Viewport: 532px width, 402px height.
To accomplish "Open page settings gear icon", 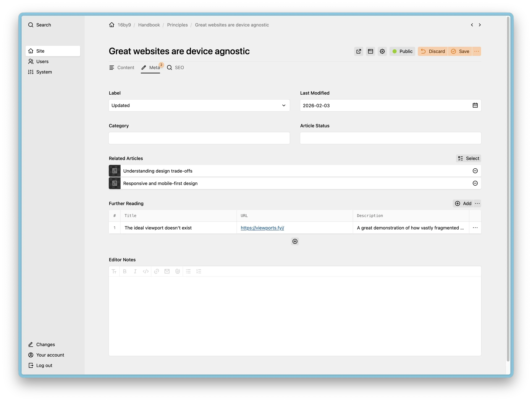I will pos(382,51).
